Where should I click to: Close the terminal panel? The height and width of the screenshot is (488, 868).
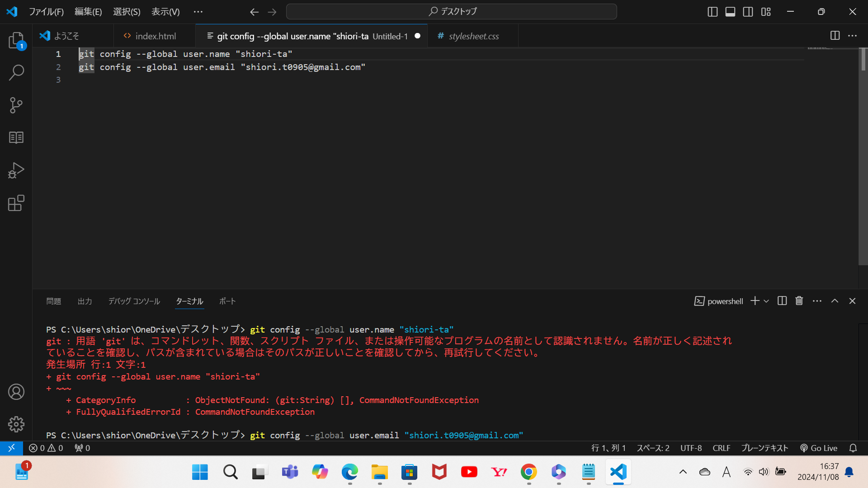[x=852, y=301]
